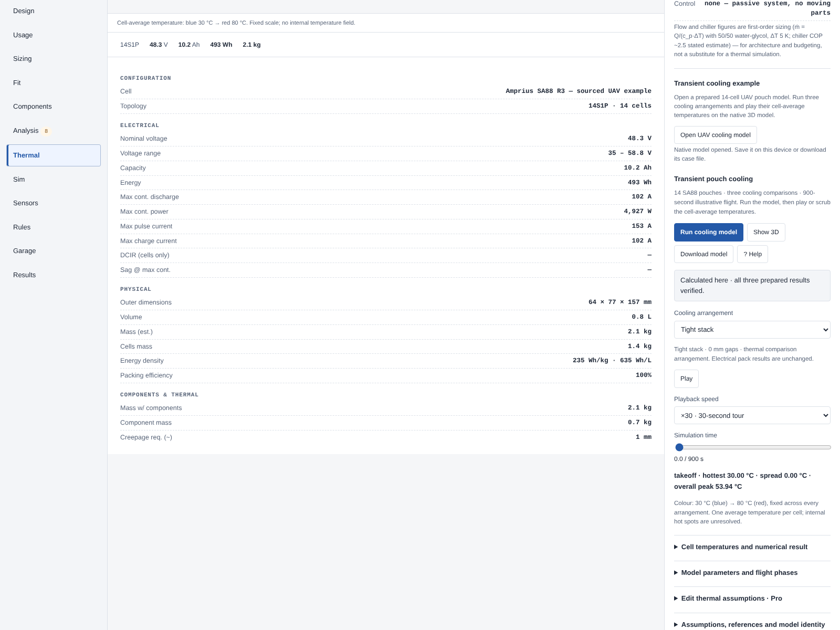Click the Amprius SA88 R3 cell value
840x630 pixels.
pos(578,91)
